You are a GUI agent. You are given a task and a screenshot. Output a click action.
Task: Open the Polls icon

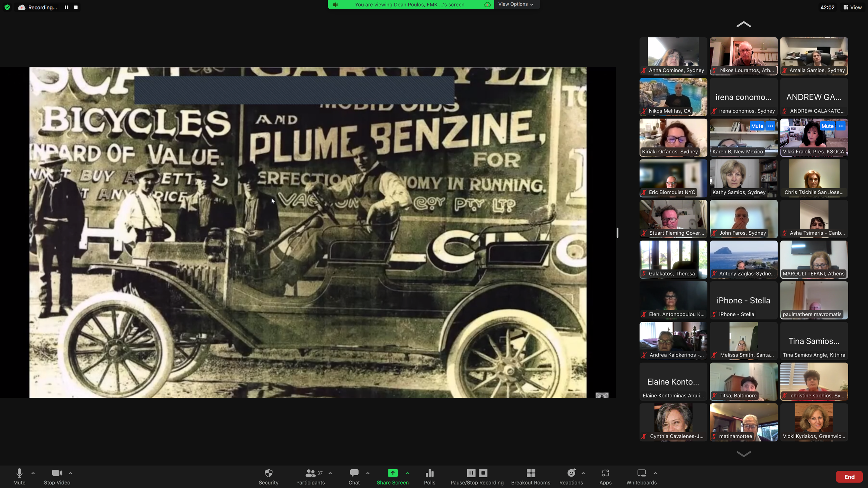[x=430, y=473]
